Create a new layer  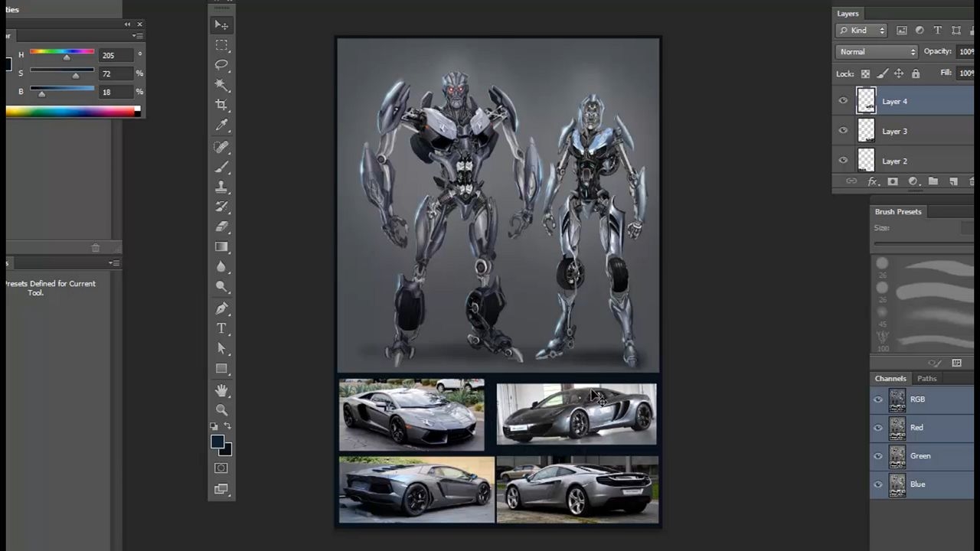[953, 181]
